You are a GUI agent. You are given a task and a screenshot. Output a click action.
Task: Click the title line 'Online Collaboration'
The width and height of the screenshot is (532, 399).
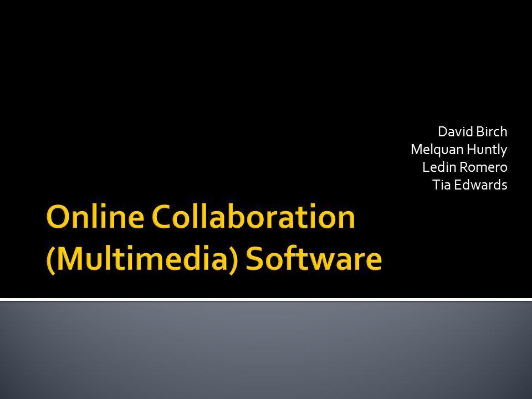pyautogui.click(x=201, y=217)
